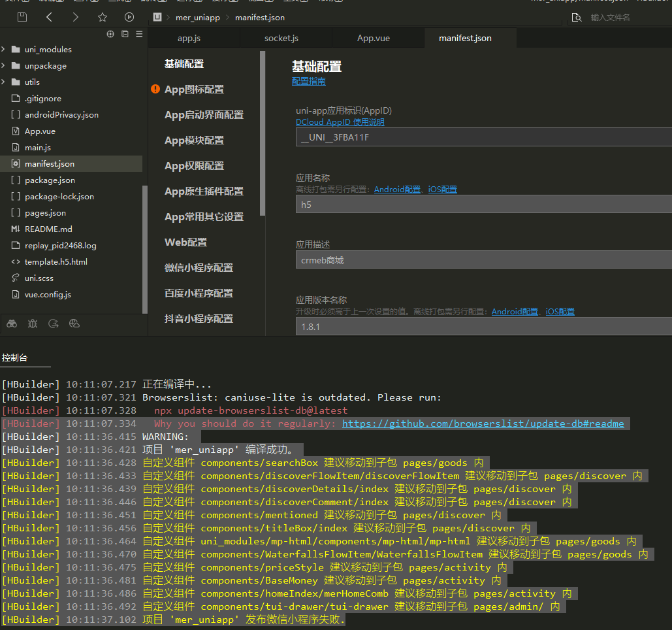Screen dimensions: 672x630
Task: Locate current file with target icon
Action: pos(110,34)
